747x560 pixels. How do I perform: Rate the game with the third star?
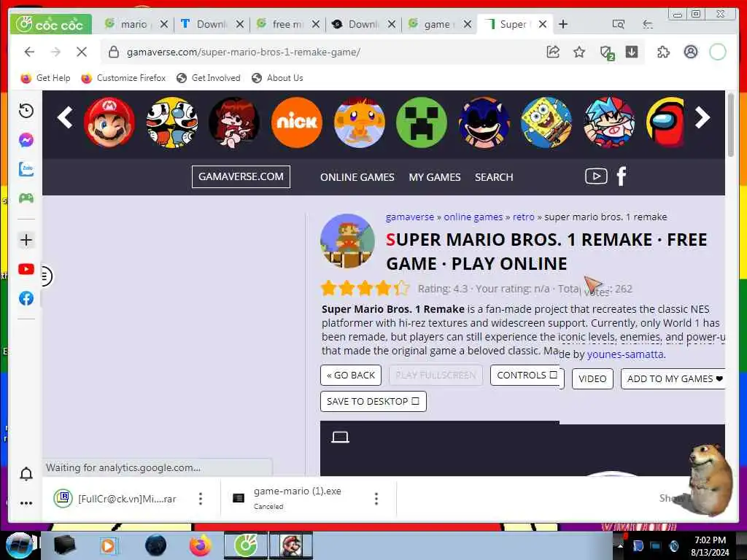coord(365,288)
